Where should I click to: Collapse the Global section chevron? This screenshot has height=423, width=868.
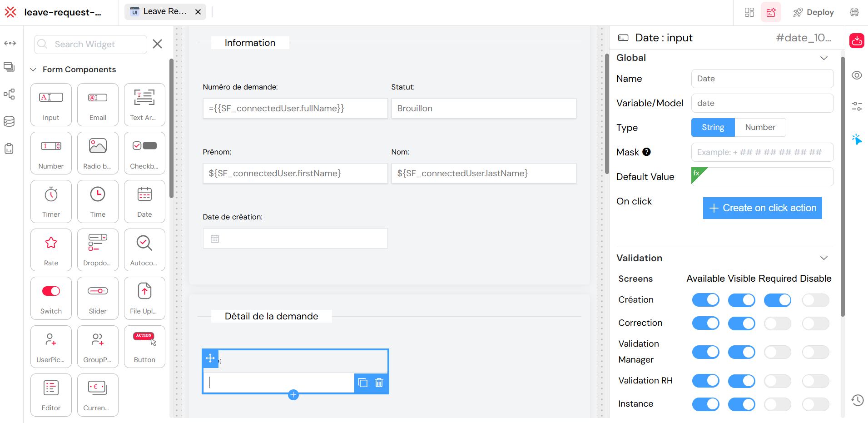pyautogui.click(x=823, y=58)
